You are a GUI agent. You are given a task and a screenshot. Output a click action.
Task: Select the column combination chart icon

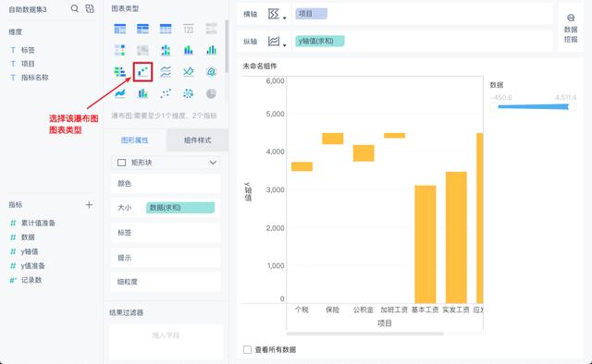coord(142,93)
